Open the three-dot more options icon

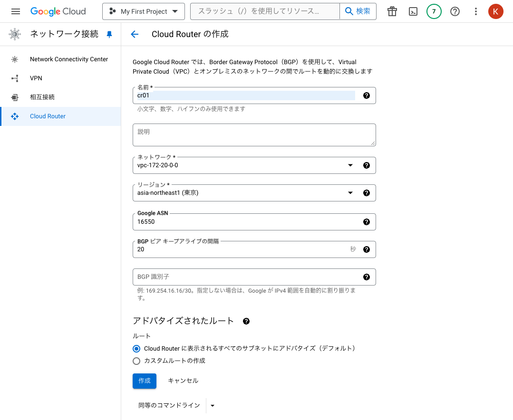click(x=475, y=11)
